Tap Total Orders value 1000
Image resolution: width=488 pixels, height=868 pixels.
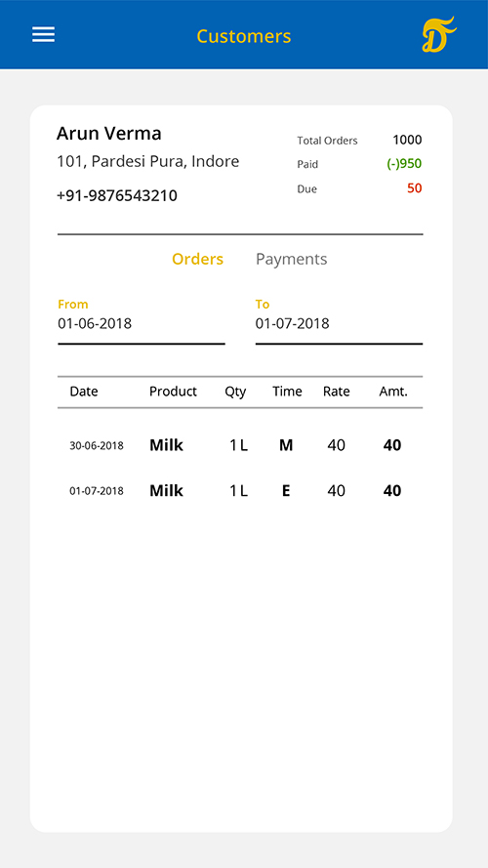(x=407, y=140)
